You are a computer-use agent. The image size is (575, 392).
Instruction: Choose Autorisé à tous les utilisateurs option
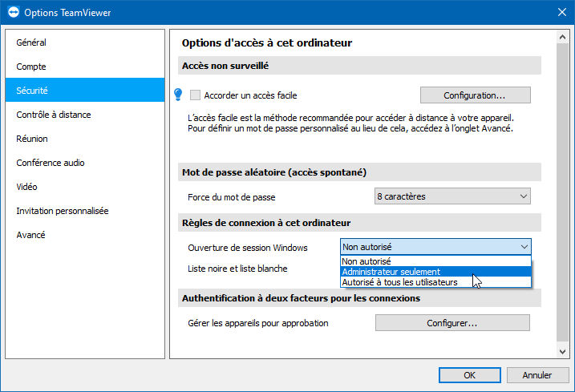tap(435, 282)
